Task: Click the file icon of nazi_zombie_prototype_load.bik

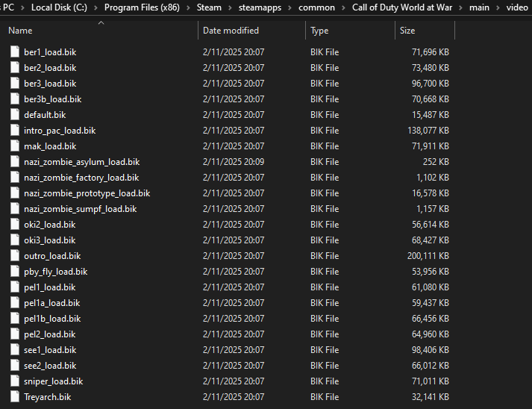Action: click(x=15, y=193)
